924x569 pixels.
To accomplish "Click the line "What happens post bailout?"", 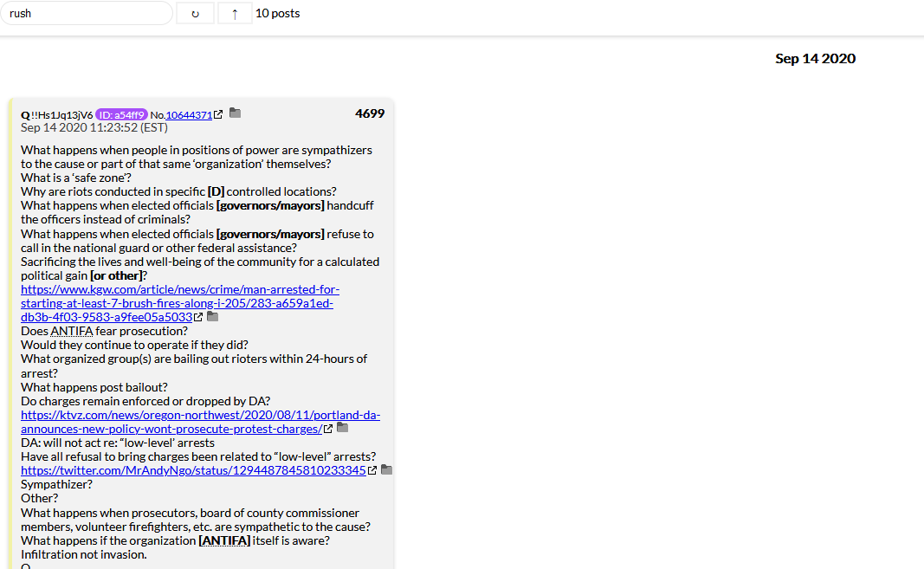I will [94, 387].
